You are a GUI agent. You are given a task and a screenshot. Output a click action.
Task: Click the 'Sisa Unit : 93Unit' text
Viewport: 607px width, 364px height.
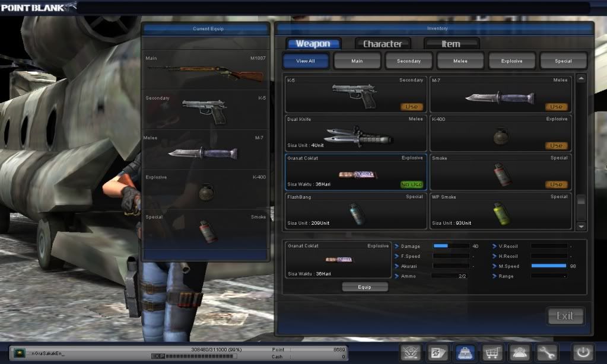pyautogui.click(x=452, y=223)
